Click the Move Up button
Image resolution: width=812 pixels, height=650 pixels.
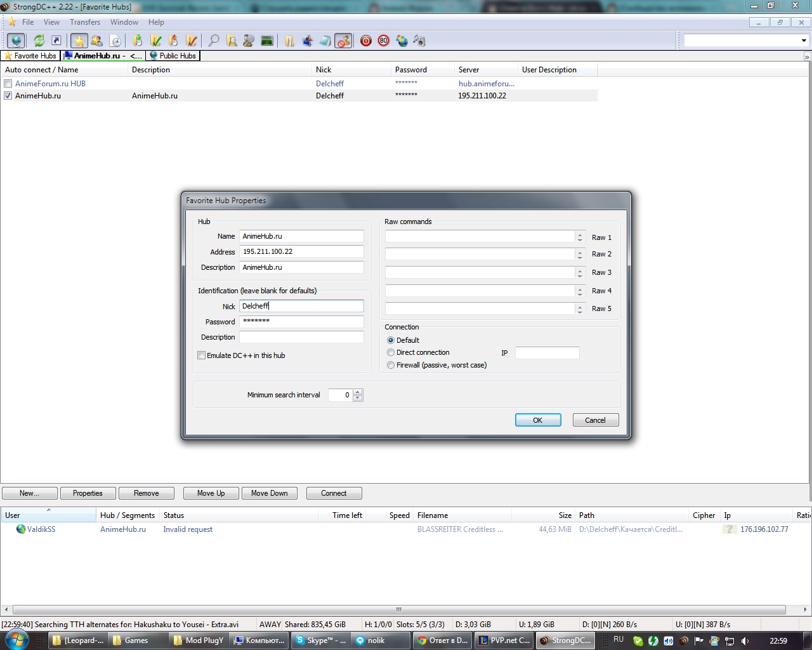tap(211, 493)
